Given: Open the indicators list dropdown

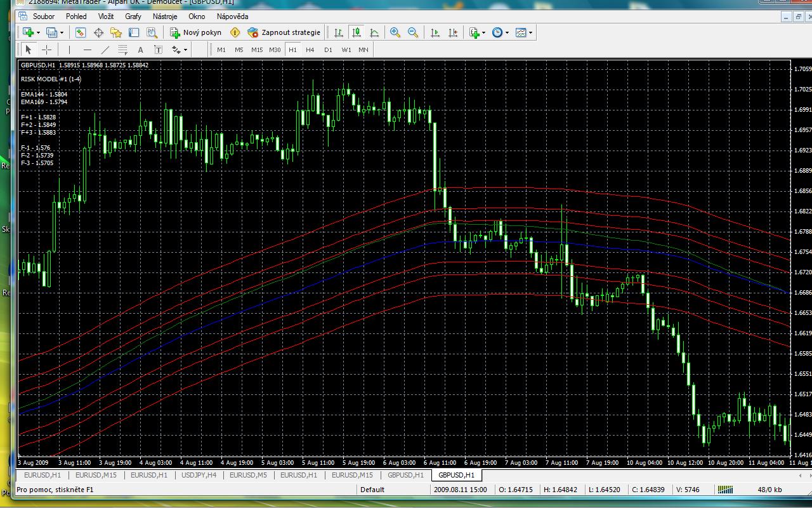Looking at the screenshot, I should click(x=483, y=32).
